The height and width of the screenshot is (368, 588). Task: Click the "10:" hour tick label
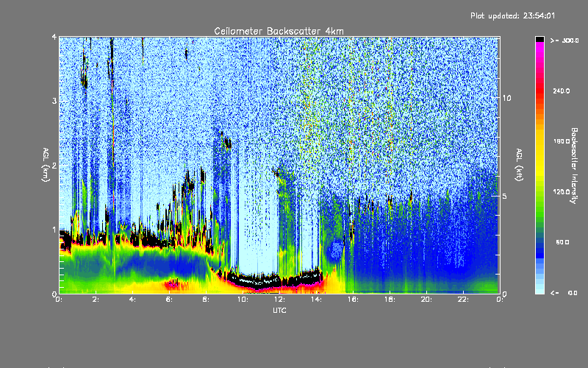tap(243, 300)
